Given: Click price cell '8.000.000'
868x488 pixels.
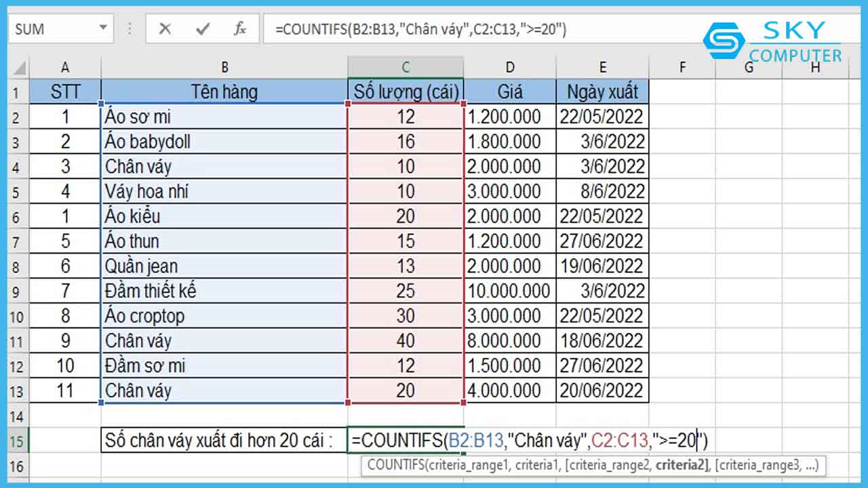Looking at the screenshot, I should (x=510, y=341).
